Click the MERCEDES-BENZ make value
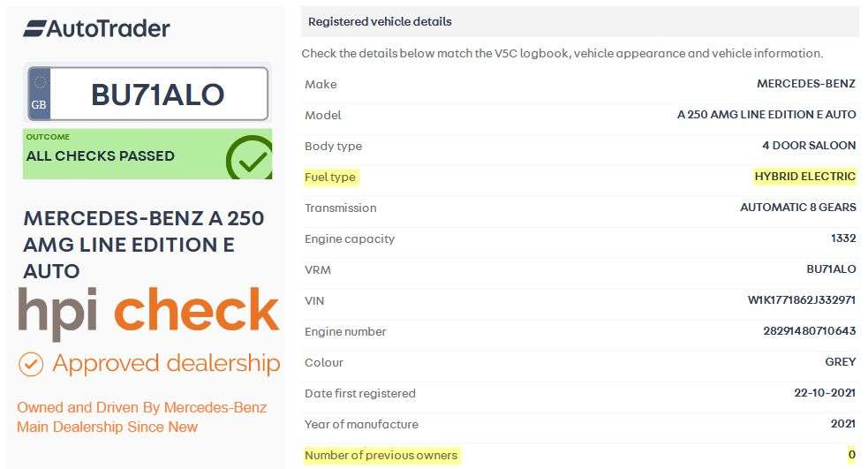 tap(805, 84)
